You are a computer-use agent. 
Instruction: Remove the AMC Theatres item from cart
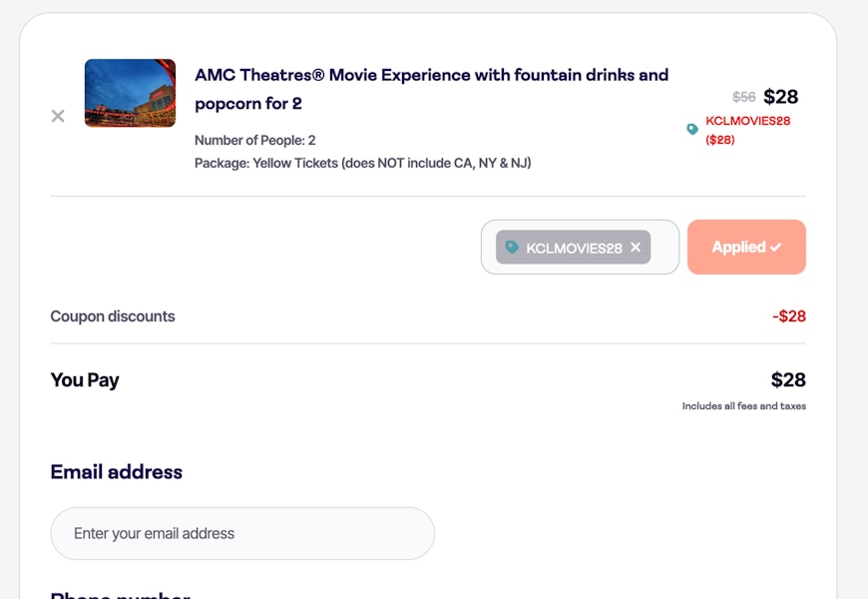tap(58, 116)
